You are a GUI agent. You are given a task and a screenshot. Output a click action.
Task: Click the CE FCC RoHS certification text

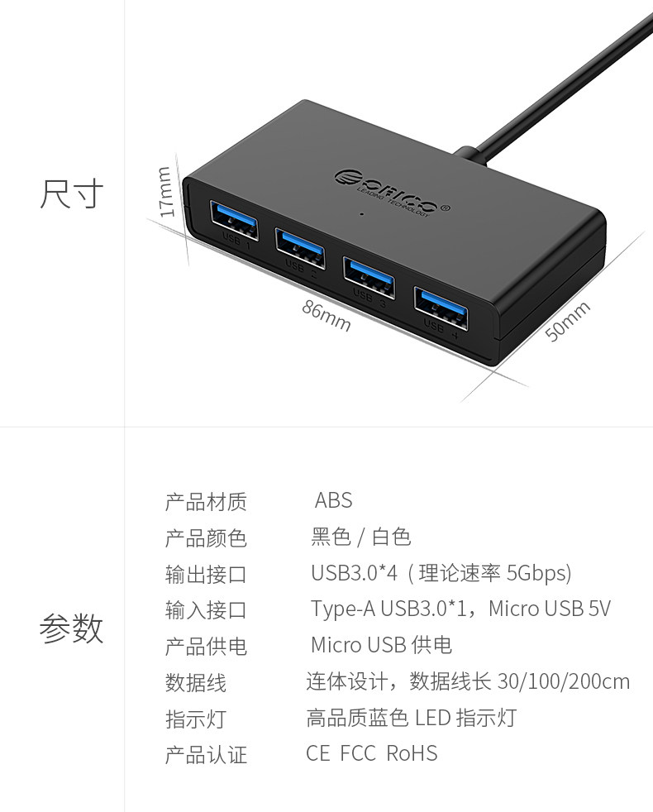click(371, 753)
